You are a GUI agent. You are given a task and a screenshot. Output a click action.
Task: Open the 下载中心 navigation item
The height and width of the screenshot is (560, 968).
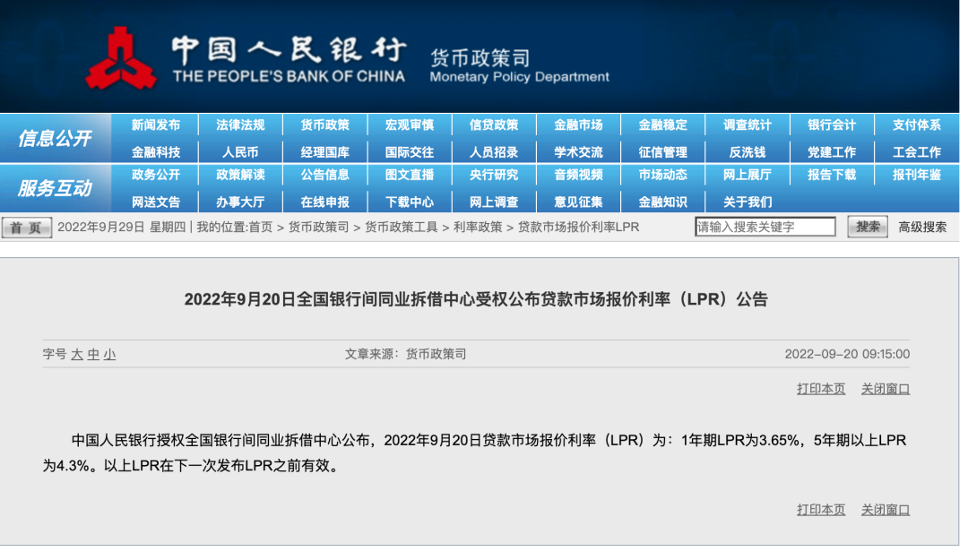tap(410, 202)
